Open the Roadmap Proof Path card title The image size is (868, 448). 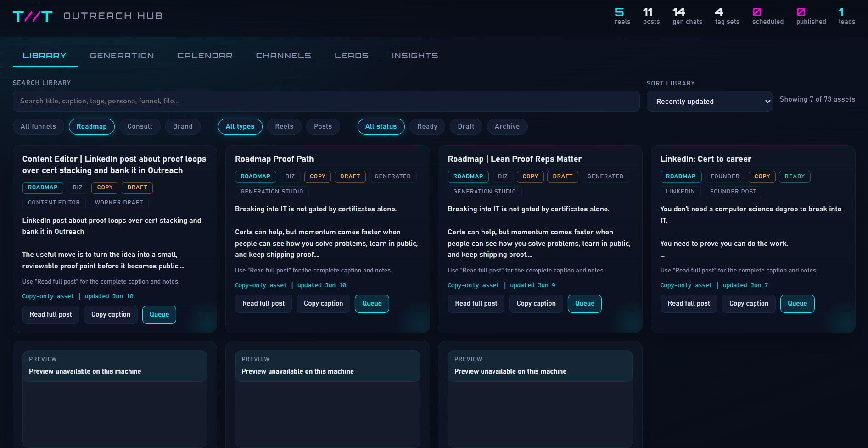point(274,159)
